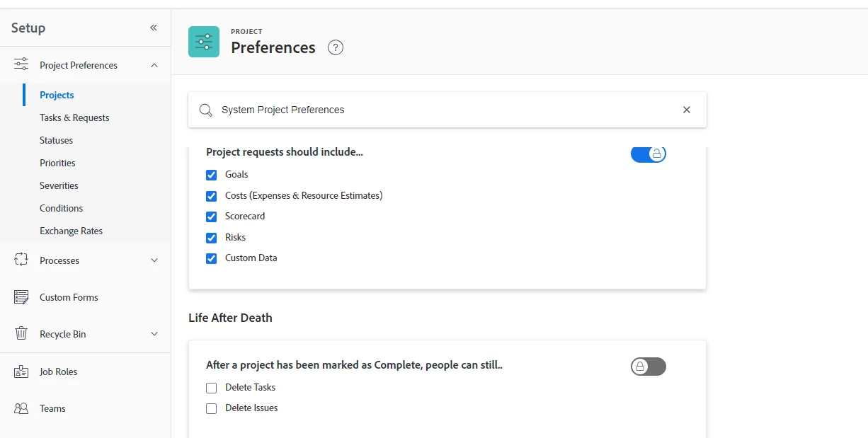The image size is (868, 438).
Task: Click the Teams people icon
Action: (x=21, y=408)
